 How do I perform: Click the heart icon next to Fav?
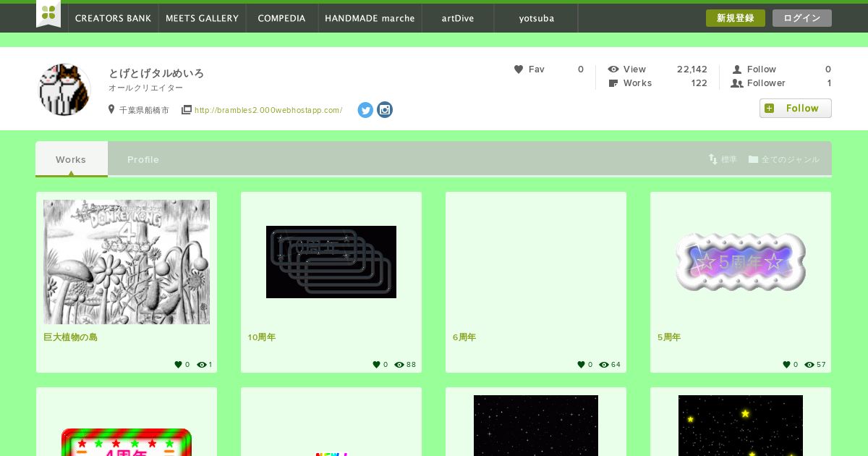(x=519, y=69)
